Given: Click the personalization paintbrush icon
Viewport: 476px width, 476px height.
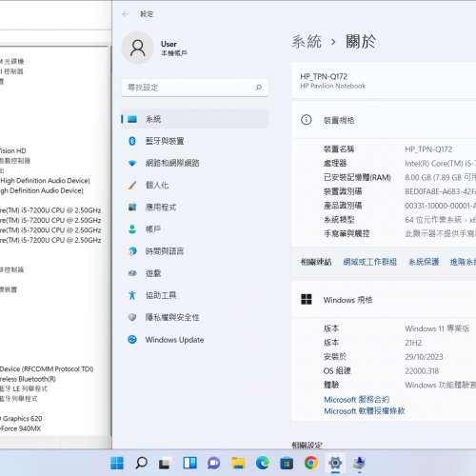Looking at the screenshot, I should pyautogui.click(x=131, y=185).
